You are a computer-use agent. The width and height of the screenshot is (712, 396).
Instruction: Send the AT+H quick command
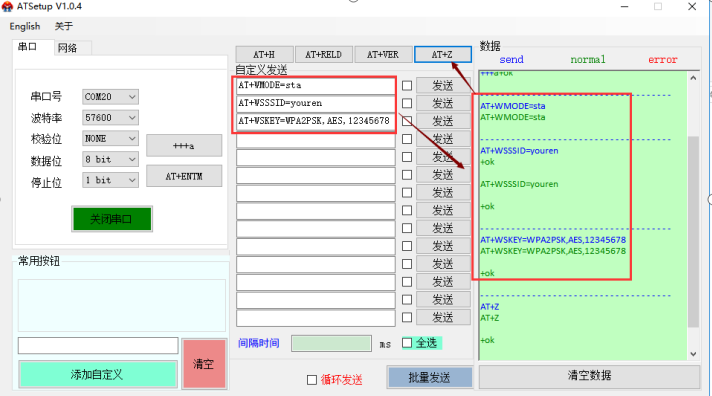(264, 54)
